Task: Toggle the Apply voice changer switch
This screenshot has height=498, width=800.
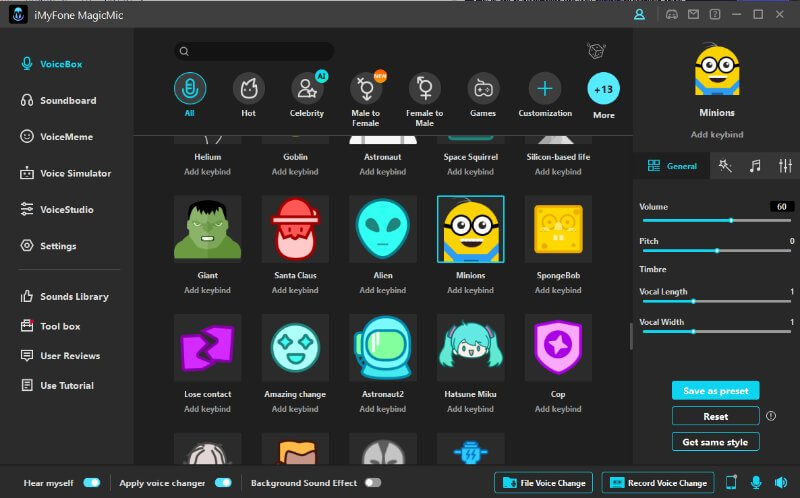Action: (223, 483)
